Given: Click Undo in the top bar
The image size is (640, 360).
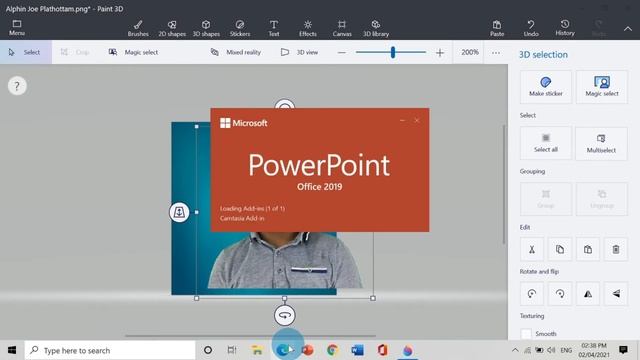Looking at the screenshot, I should (x=531, y=29).
